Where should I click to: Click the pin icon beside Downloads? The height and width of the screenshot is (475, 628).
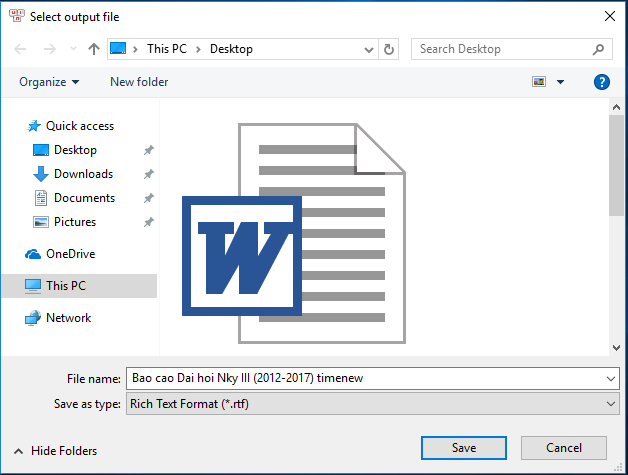pos(149,174)
